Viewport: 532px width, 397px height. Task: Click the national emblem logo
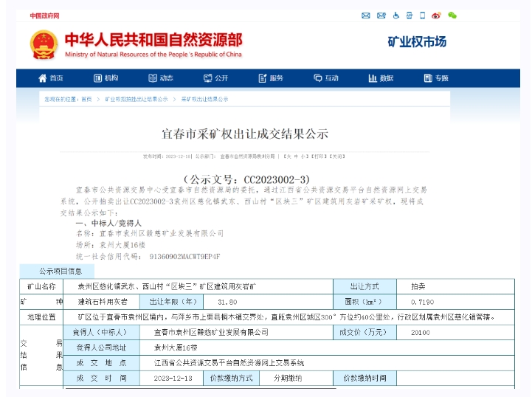point(44,44)
